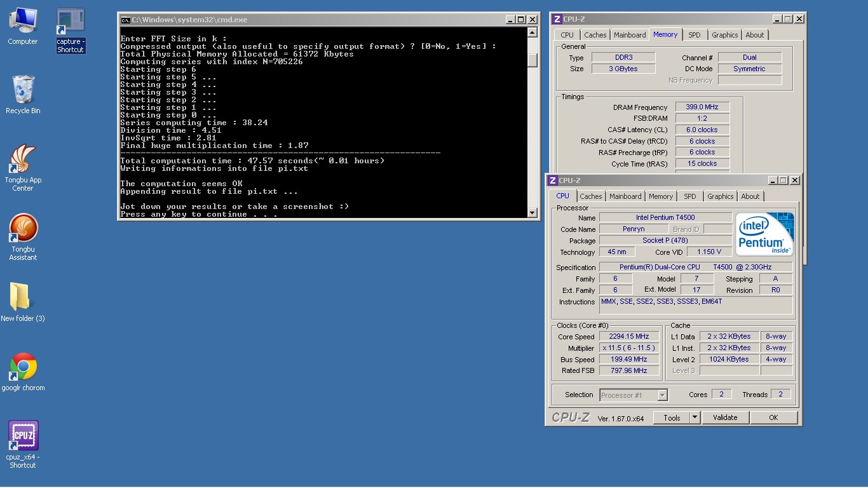Click the Level 2 cache value 1024 KBytes
Viewport: 868px width, 488px height.
(x=729, y=359)
